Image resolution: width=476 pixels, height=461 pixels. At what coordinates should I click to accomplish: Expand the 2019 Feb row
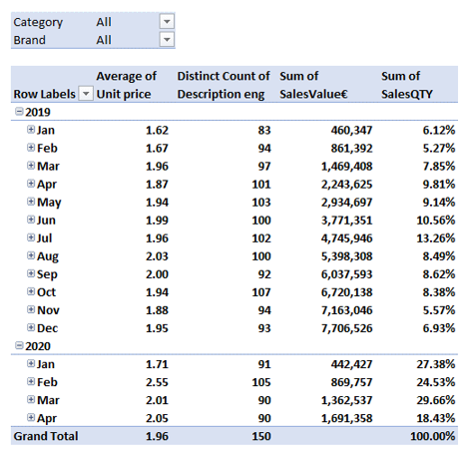click(31, 148)
